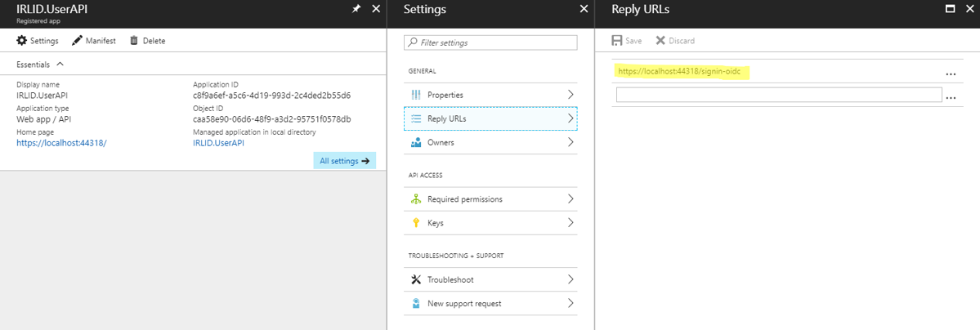980x330 pixels.
Task: Click the chevron beside Properties
Action: coord(570,95)
